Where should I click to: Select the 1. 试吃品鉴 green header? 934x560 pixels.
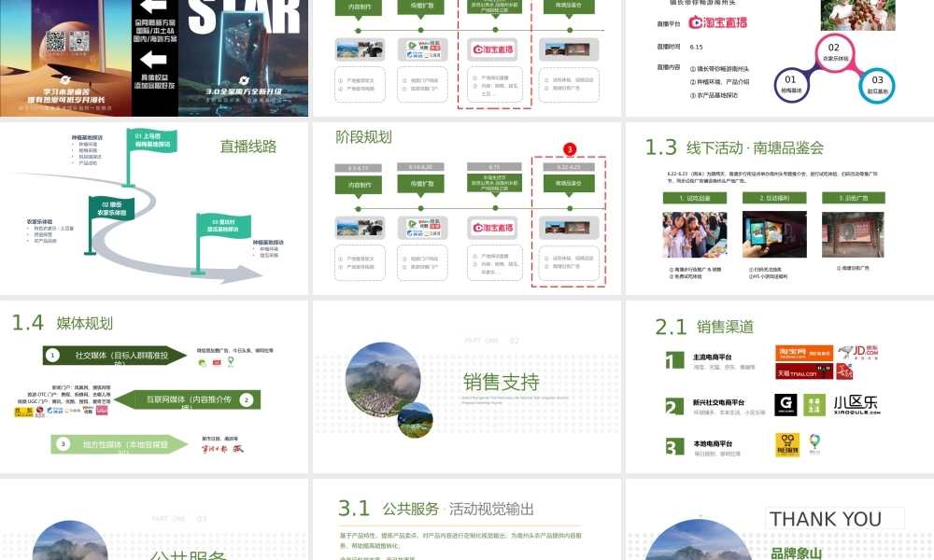(694, 198)
